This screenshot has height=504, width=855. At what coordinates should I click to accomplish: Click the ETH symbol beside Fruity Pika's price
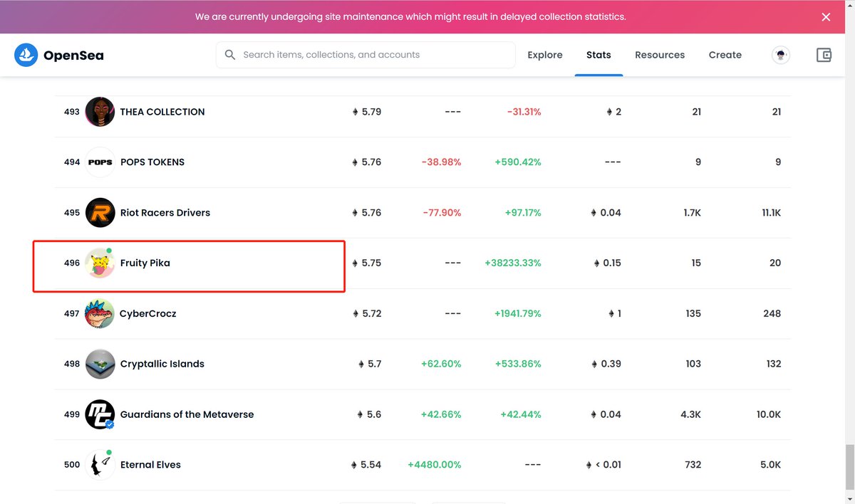355,263
